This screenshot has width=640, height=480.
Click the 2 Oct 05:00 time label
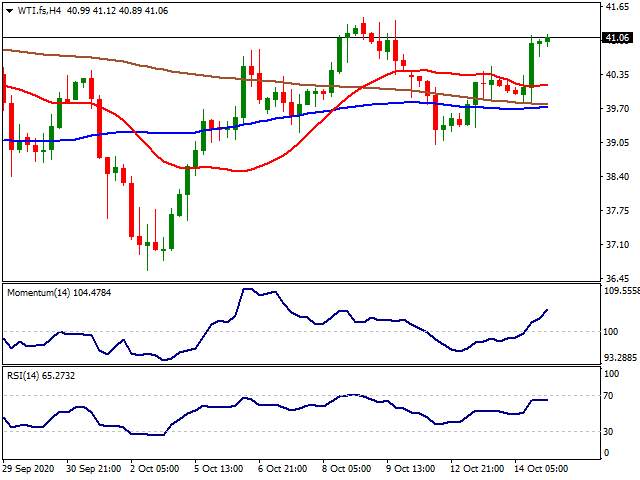(155, 469)
